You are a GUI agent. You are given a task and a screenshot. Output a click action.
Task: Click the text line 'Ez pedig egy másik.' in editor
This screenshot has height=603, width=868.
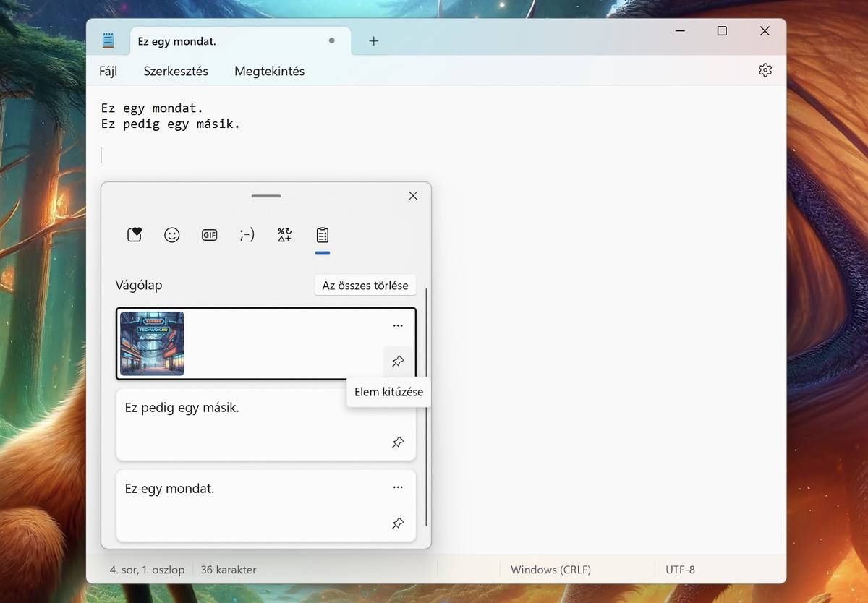(x=170, y=124)
